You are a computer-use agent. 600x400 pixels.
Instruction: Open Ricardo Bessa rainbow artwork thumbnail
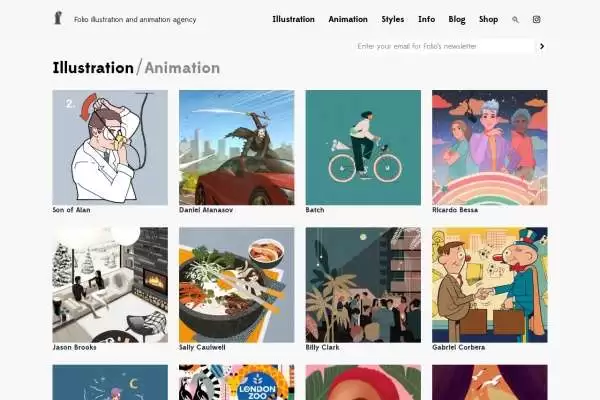490,147
